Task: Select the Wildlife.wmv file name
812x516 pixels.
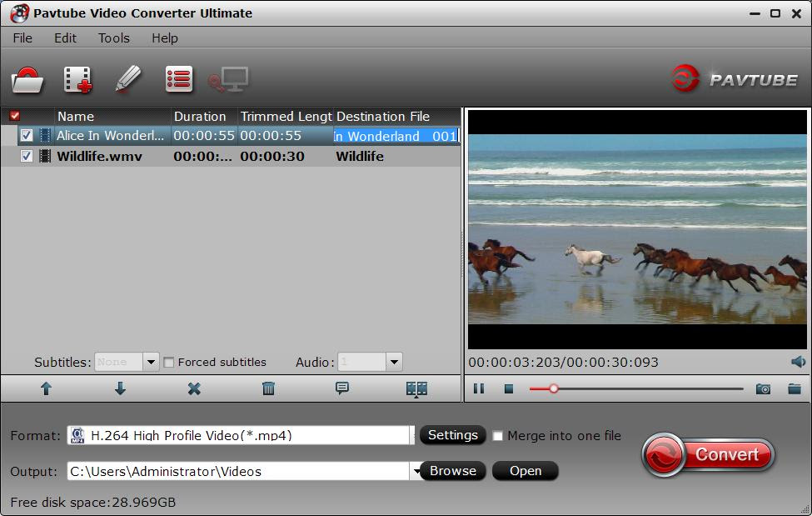Action: [99, 156]
